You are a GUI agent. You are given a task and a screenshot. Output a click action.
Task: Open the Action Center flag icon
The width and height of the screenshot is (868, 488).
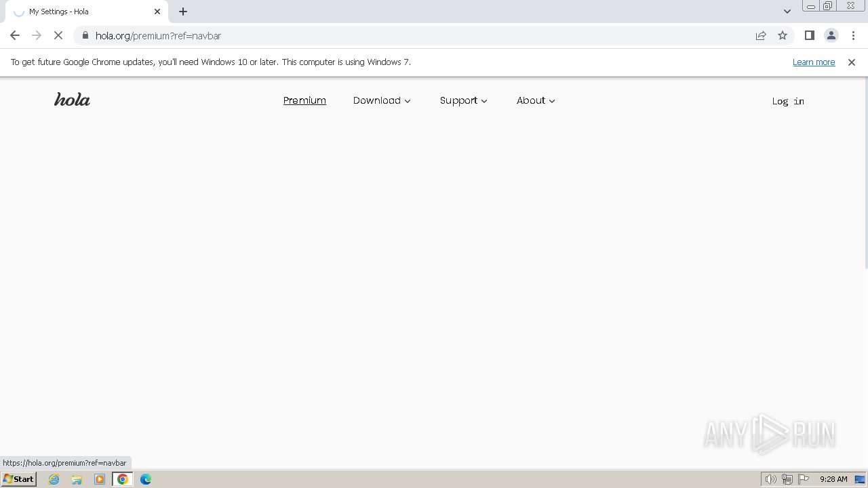pos(804,479)
